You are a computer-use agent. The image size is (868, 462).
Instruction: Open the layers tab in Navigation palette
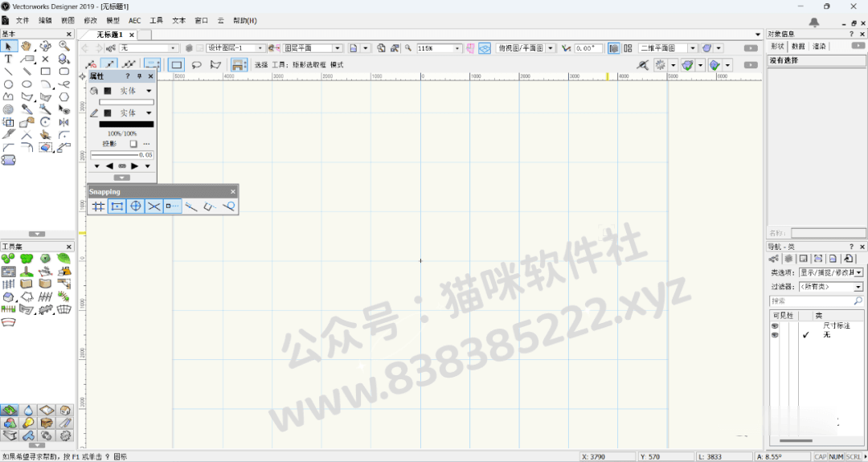click(x=789, y=259)
